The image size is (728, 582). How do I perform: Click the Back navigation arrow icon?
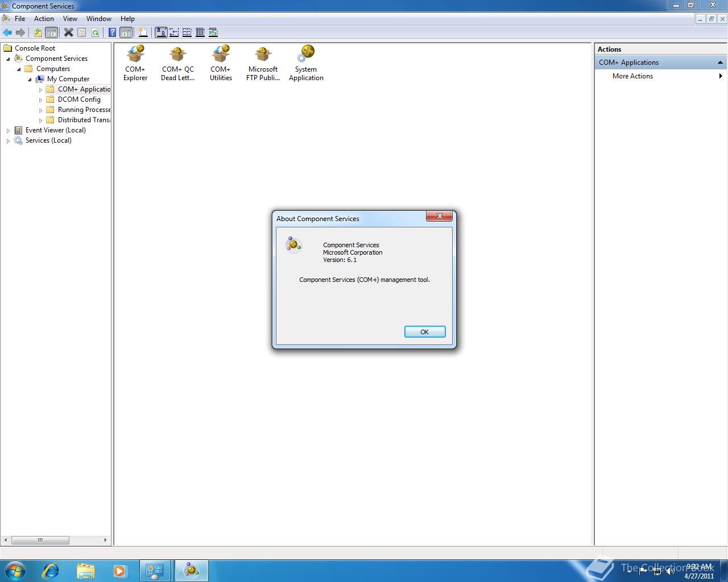click(x=7, y=32)
